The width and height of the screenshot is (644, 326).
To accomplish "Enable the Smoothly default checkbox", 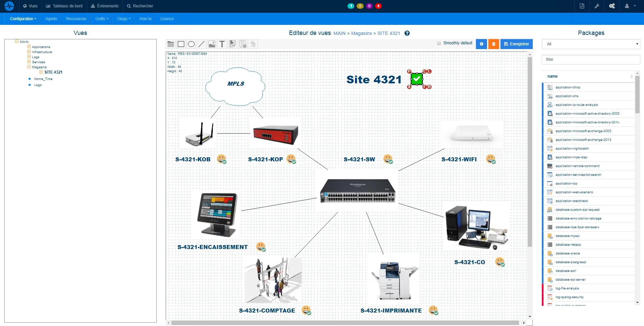I will click(439, 43).
